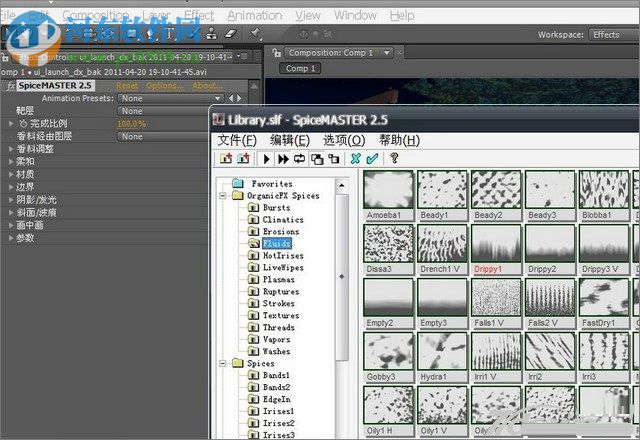Expand the 参数 group
This screenshot has height=440, width=640.
click(11, 238)
